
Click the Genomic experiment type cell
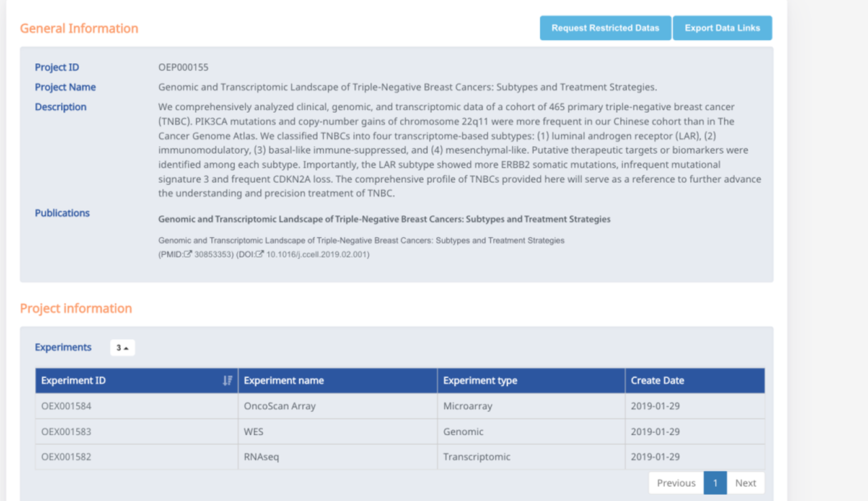coord(531,432)
